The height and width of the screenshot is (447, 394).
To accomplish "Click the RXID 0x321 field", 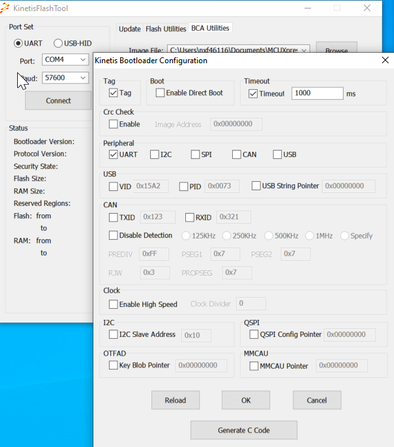I will click(233, 217).
